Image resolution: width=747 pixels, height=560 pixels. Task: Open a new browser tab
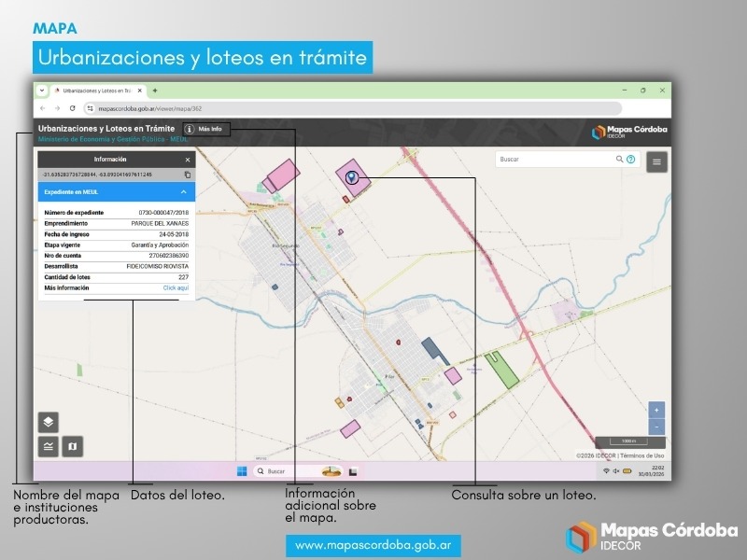point(155,91)
